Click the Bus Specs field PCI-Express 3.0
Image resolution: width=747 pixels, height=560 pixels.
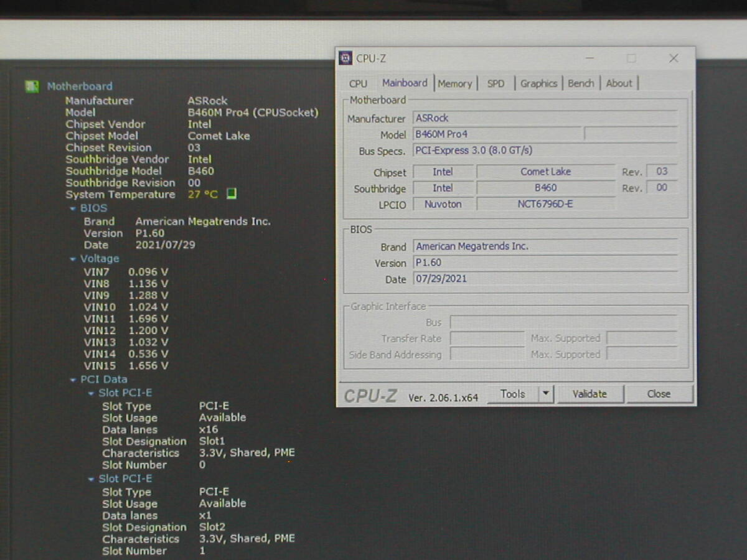coord(545,151)
